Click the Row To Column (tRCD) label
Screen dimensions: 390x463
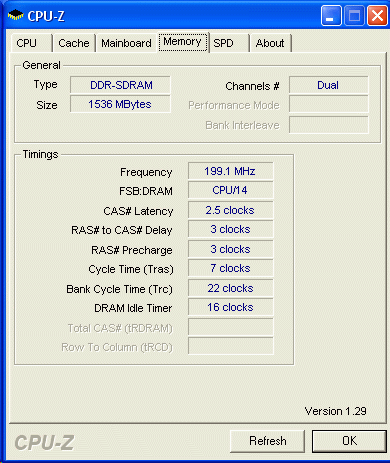click(117, 347)
